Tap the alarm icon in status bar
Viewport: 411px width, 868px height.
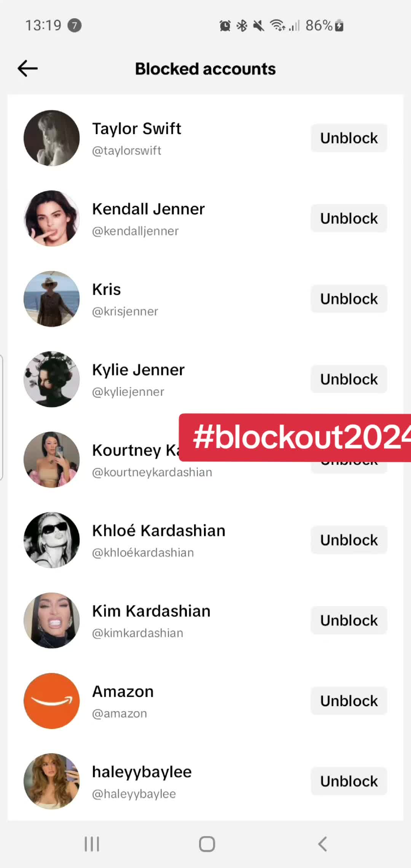(225, 26)
